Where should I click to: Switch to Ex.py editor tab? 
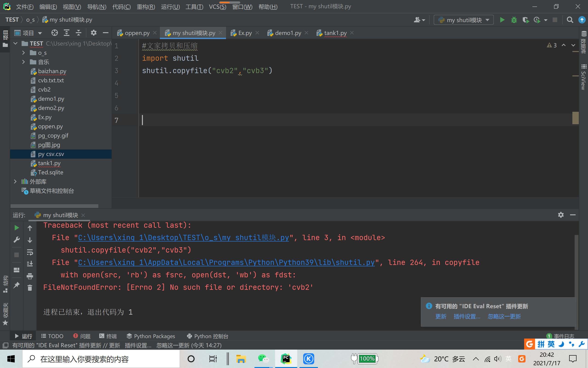(x=245, y=33)
